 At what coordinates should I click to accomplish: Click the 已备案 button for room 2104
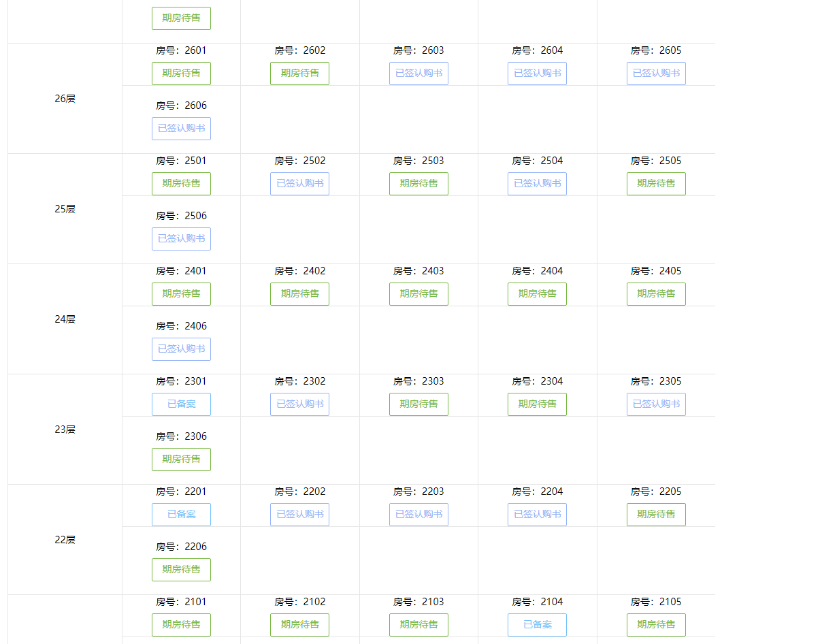coord(537,625)
